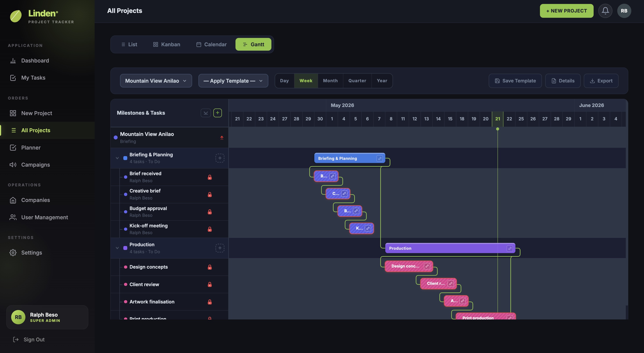
Task: Open Companies in sidebar
Action: pyautogui.click(x=47, y=200)
